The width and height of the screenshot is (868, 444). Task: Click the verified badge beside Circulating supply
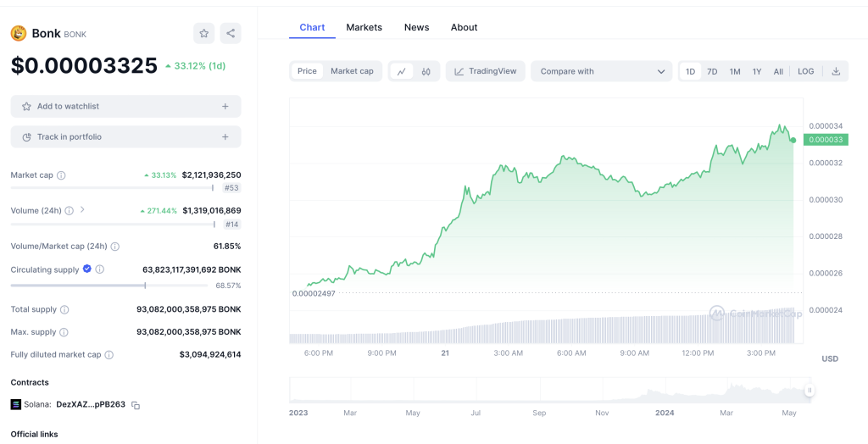pyautogui.click(x=87, y=269)
